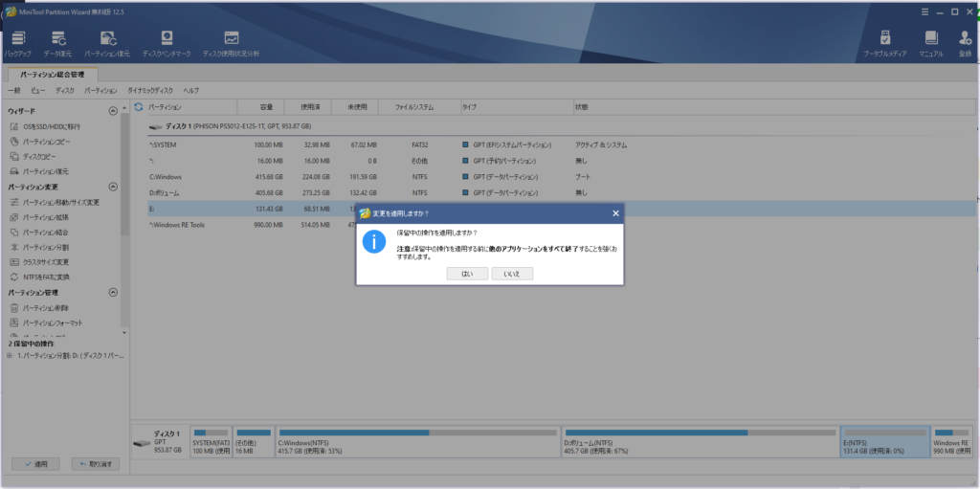The image size is (980, 489).
Task: Select the *:SYSTEM partition row
Action: click(561, 145)
